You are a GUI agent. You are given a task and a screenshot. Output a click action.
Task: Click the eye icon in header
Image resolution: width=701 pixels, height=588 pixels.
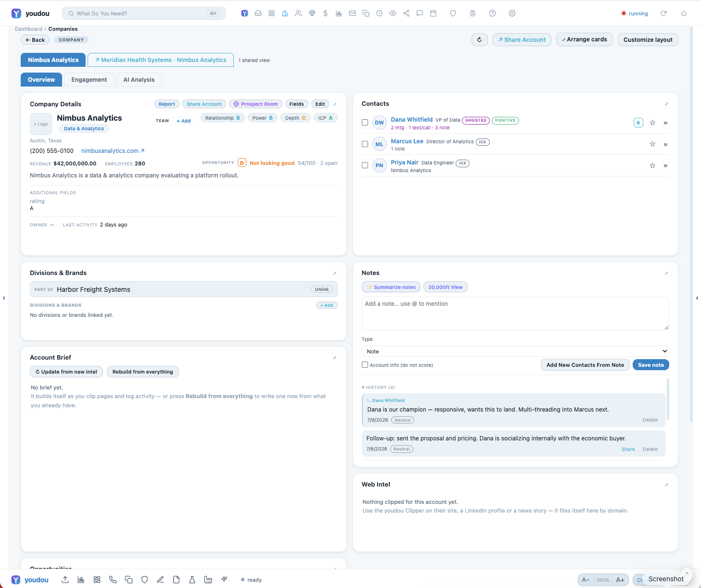(x=393, y=13)
